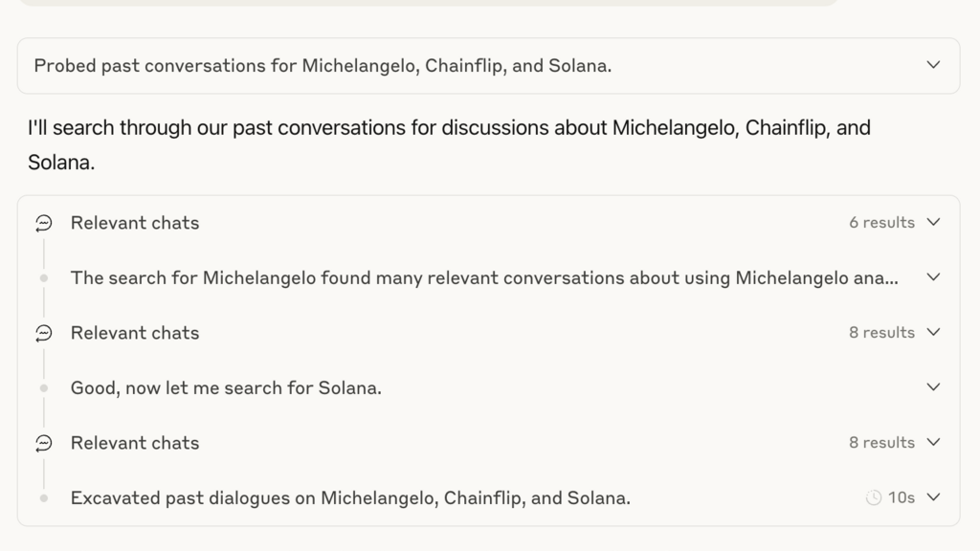Click the second Relevant chats search icon
Screen dimensions: 980x551
point(44,333)
